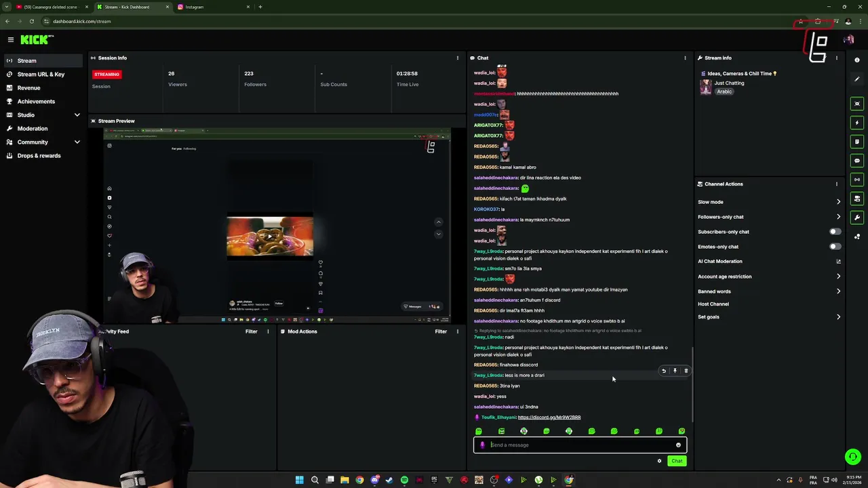Toggle the wrench widget icon in right sidebar
The width and height of the screenshot is (868, 488).
[857, 218]
